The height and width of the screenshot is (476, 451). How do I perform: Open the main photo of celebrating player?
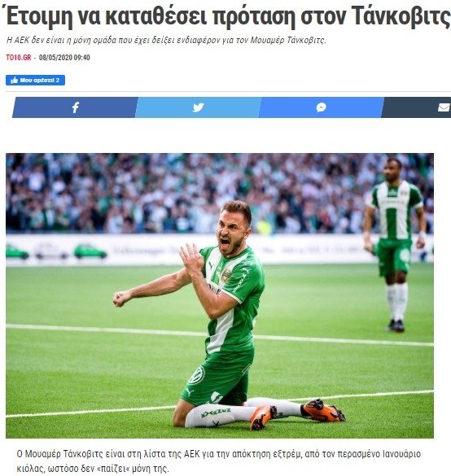(x=220, y=295)
